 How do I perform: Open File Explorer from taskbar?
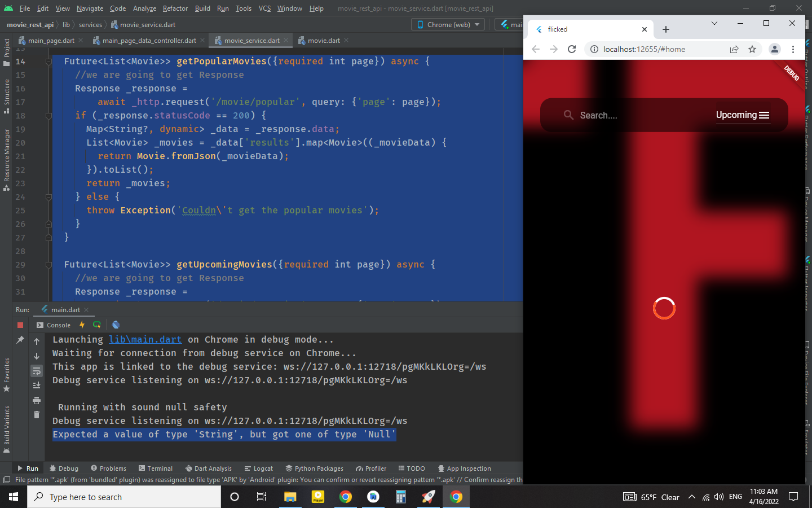(x=290, y=497)
